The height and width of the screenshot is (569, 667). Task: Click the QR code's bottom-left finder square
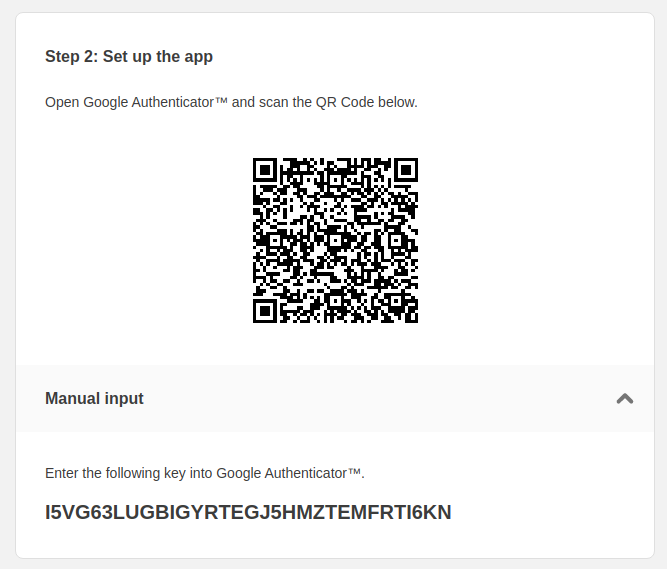click(265, 311)
